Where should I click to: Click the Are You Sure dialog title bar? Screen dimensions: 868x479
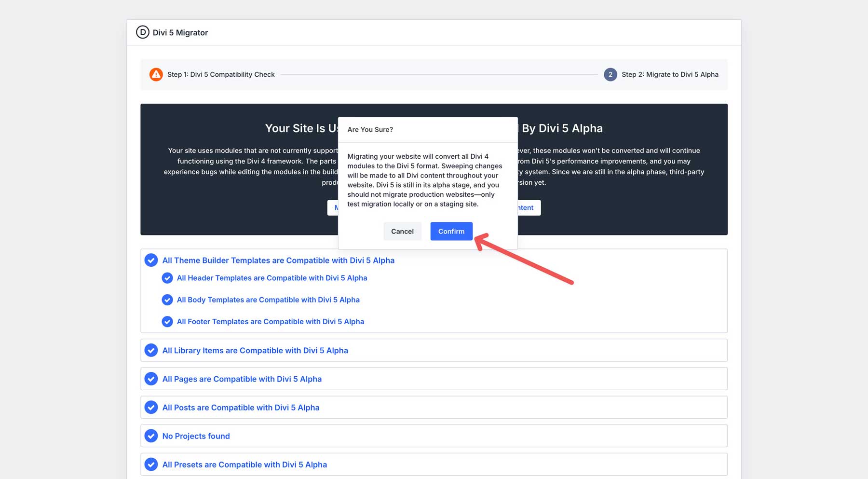click(x=370, y=129)
